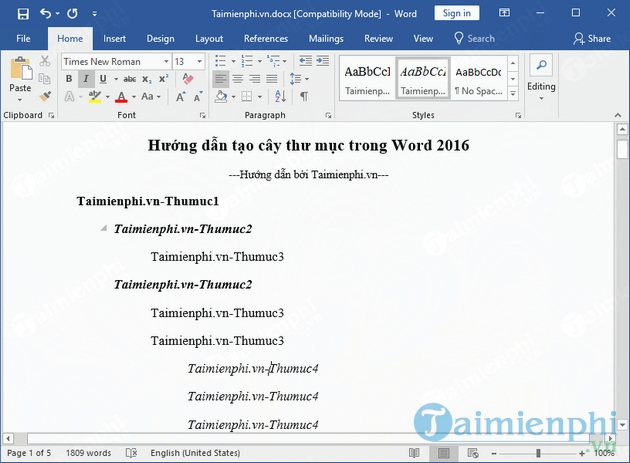Switch to the References tab
630x463 pixels.
click(x=266, y=39)
